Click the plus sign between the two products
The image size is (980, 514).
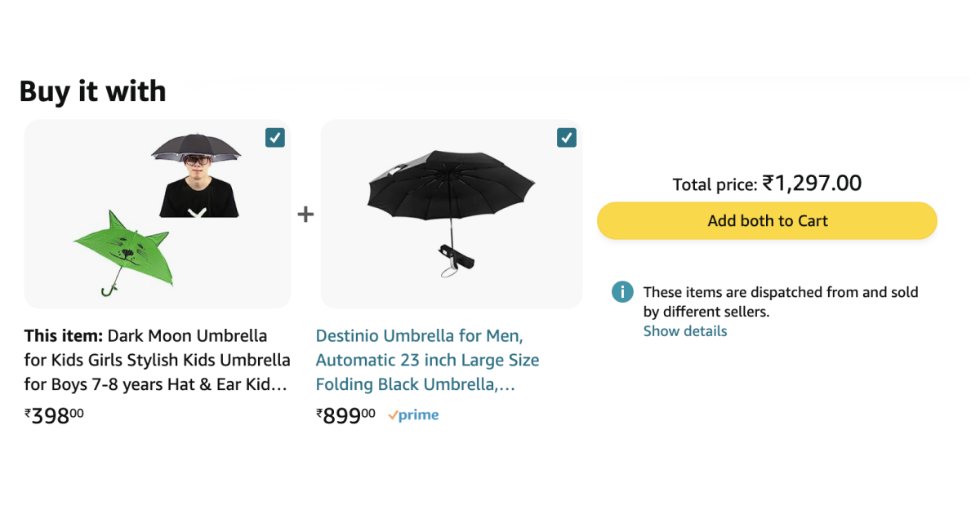(x=305, y=215)
